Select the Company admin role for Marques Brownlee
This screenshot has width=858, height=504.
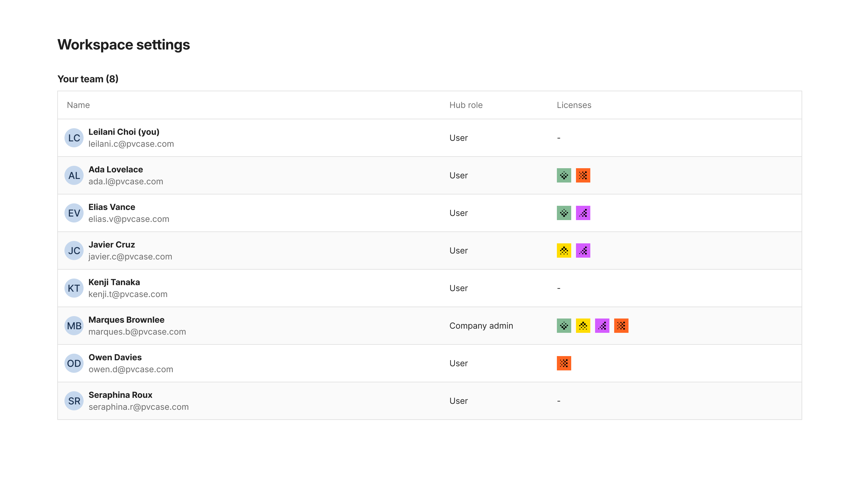(x=481, y=326)
